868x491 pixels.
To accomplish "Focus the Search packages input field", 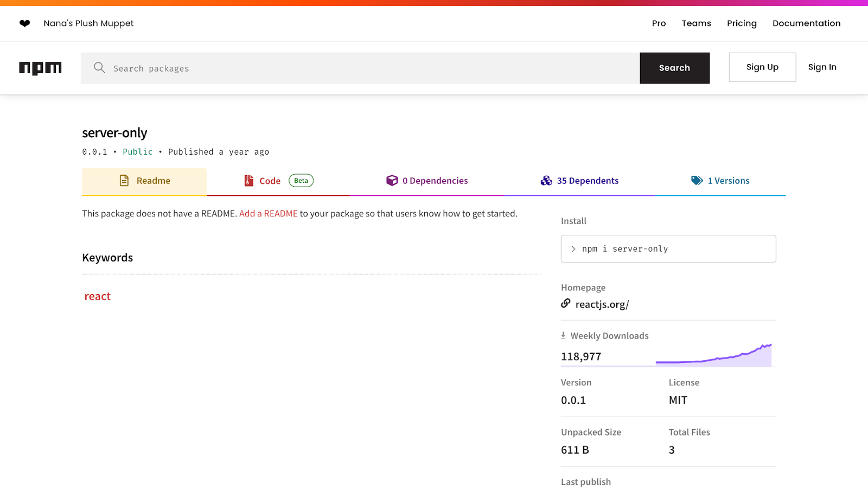I will click(360, 68).
